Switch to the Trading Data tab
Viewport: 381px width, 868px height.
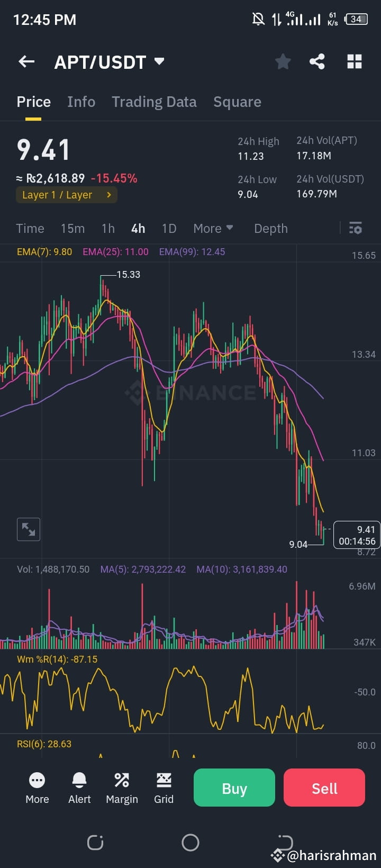pos(154,102)
